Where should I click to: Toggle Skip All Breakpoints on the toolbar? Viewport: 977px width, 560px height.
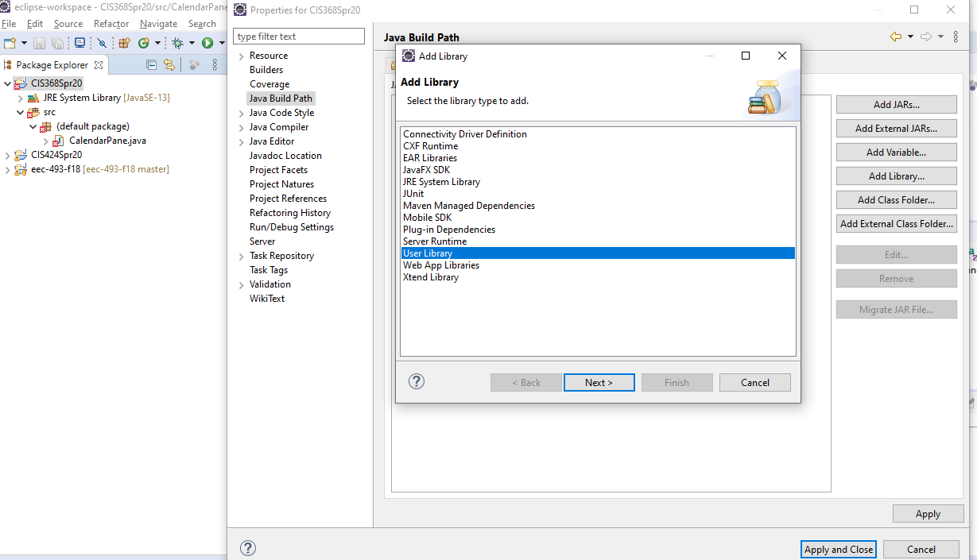tap(102, 43)
